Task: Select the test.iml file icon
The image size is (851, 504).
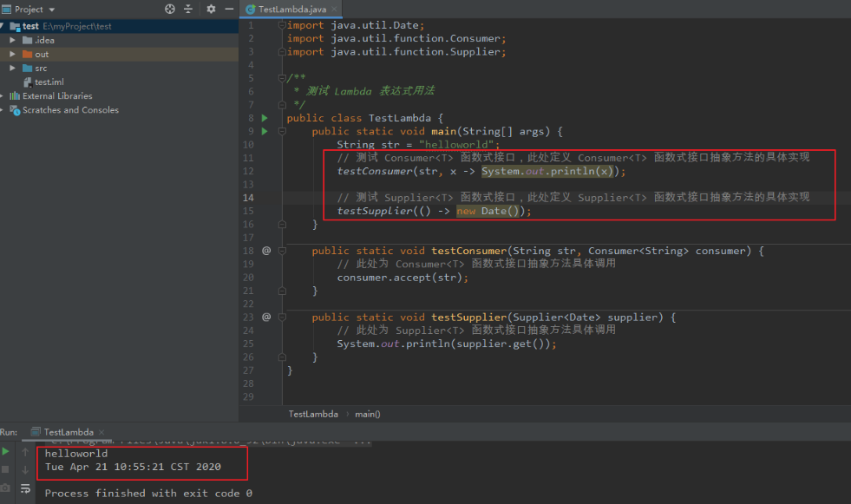Action: point(28,82)
